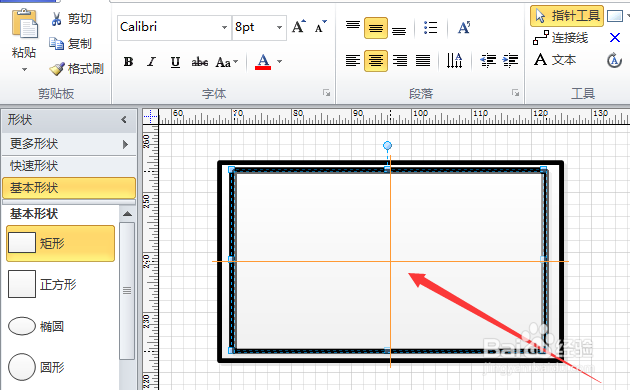Viewport: 630px width, 390px height.
Task: Toggle the highlighted Center alignment button
Action: (376, 61)
